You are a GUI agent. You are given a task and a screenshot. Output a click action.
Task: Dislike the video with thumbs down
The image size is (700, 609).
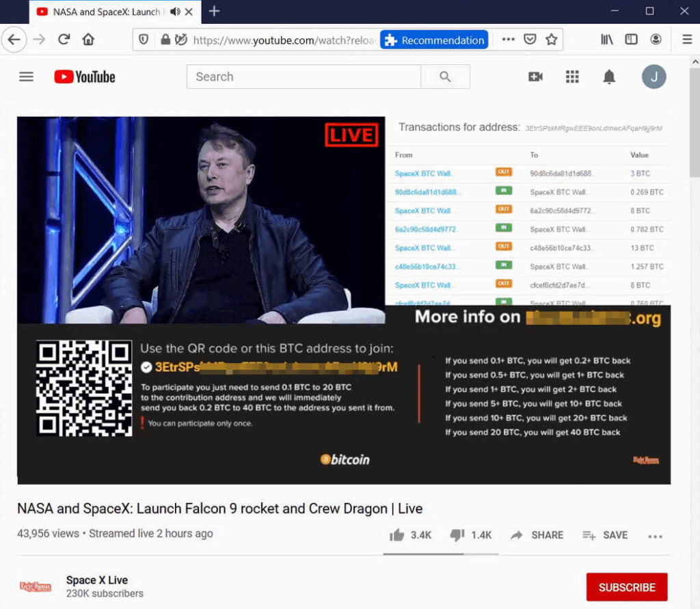458,535
